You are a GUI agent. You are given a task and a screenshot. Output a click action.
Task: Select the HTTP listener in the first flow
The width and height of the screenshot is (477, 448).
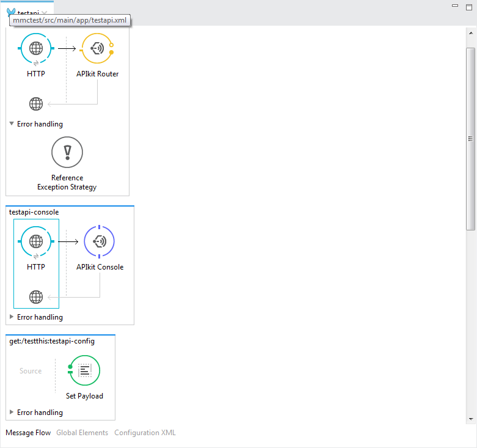(x=36, y=48)
